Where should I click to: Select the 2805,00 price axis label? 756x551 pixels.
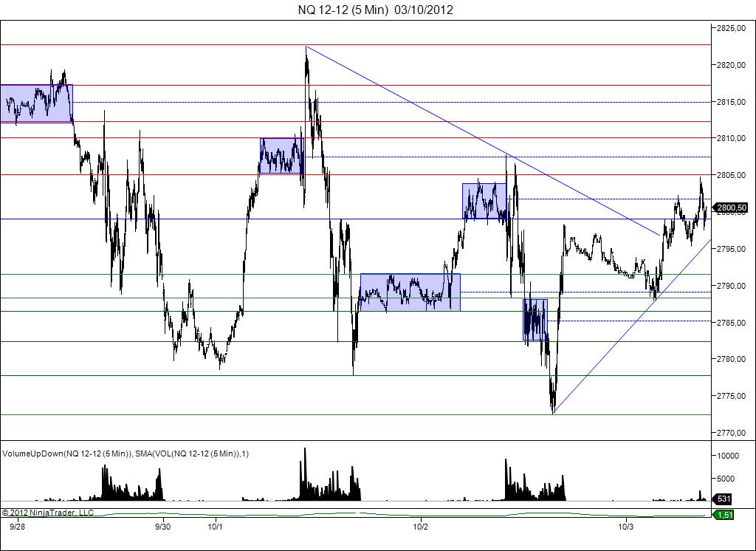click(x=732, y=175)
